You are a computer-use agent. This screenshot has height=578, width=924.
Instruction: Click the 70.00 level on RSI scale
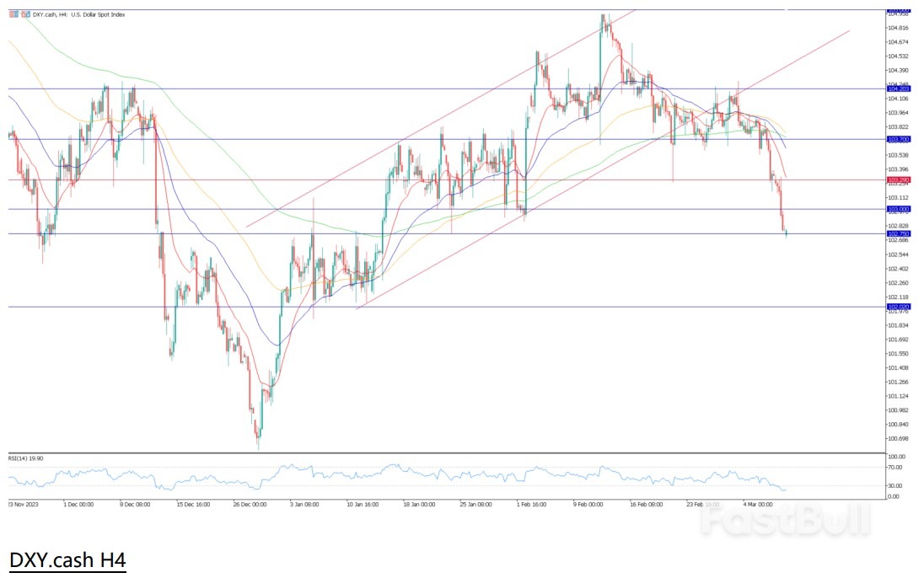coord(896,467)
